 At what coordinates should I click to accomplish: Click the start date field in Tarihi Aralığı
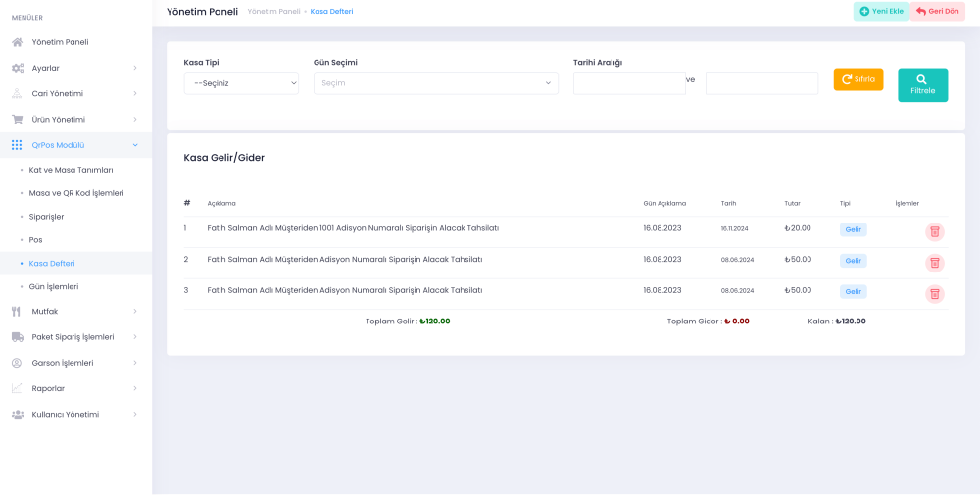point(629,83)
